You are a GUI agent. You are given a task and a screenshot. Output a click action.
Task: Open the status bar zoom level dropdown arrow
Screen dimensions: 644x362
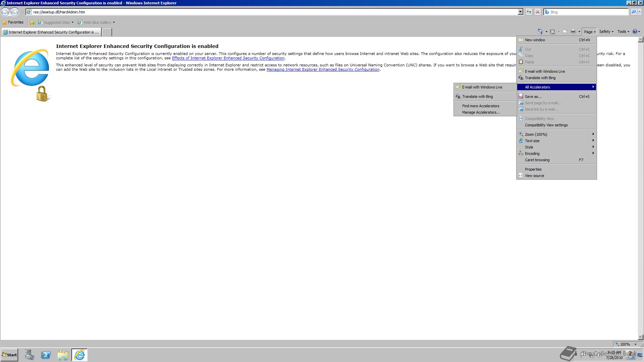(635, 344)
